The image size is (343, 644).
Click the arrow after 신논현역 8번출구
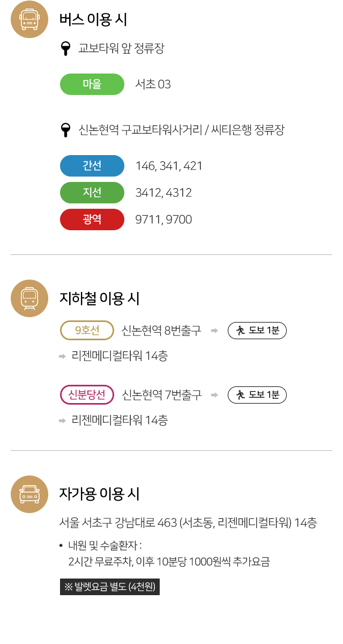[x=214, y=331]
